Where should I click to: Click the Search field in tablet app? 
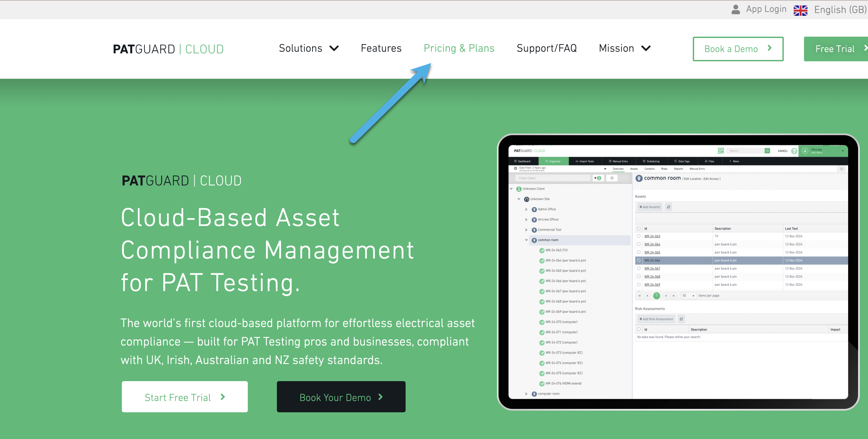745,151
